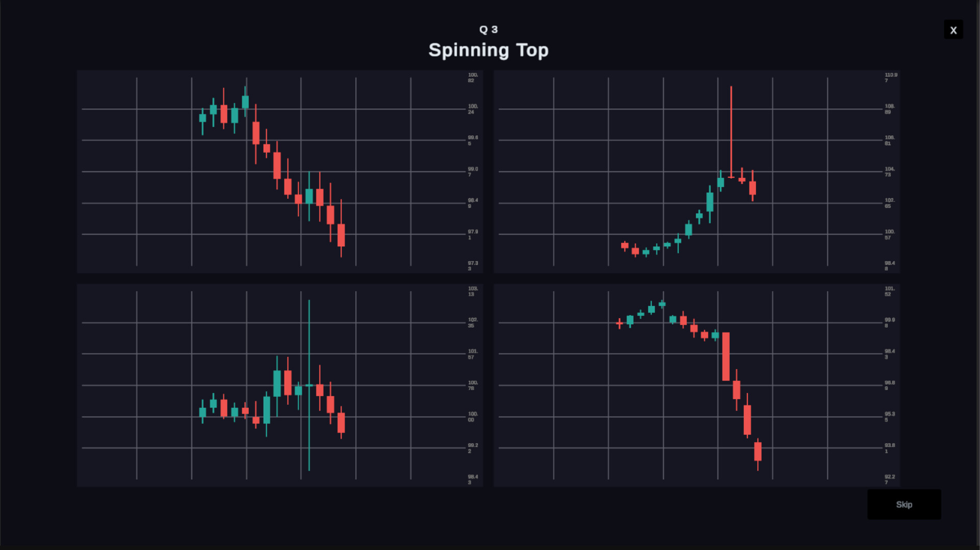This screenshot has width=980, height=550.
Task: Click the "Spinning Top" heading
Action: pyautogui.click(x=488, y=50)
